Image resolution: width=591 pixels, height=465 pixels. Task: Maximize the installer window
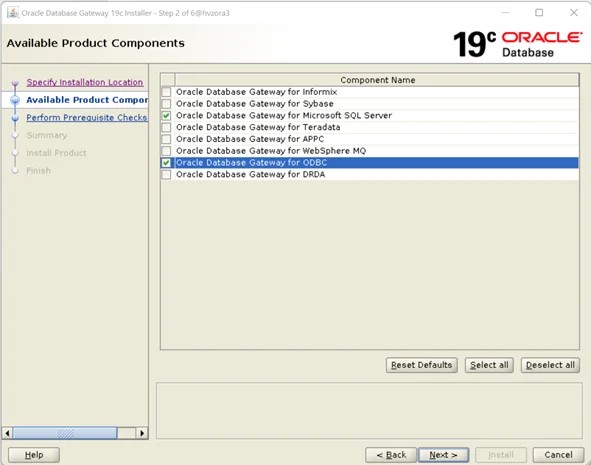[x=539, y=13]
